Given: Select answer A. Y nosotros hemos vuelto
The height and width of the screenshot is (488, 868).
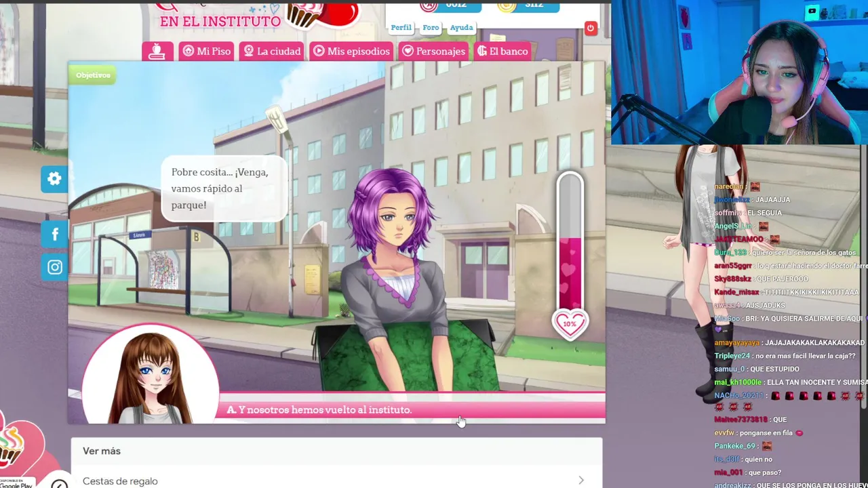Looking at the screenshot, I should [411, 409].
